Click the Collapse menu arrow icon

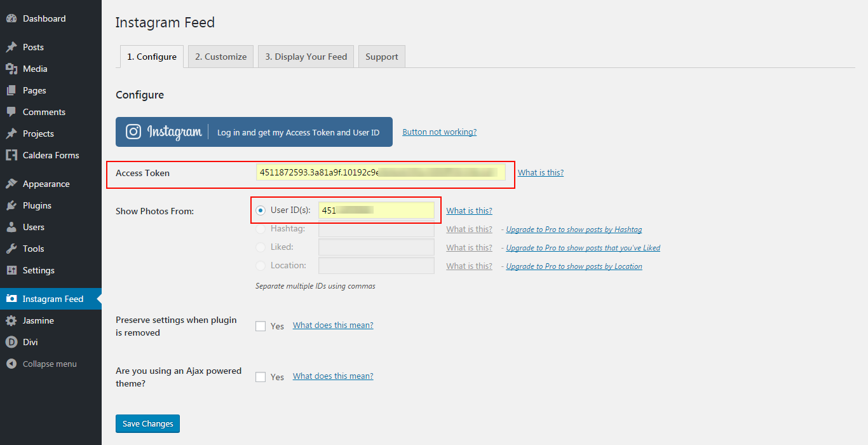(11, 364)
